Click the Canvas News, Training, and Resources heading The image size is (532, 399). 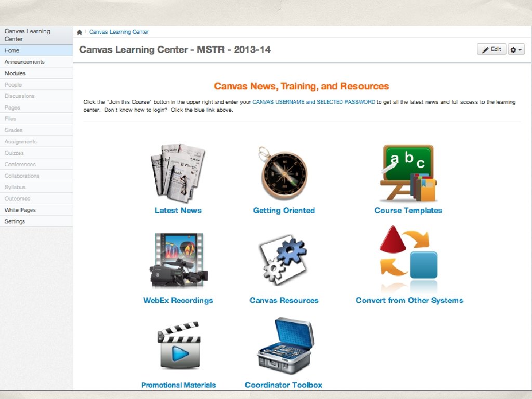coord(301,86)
